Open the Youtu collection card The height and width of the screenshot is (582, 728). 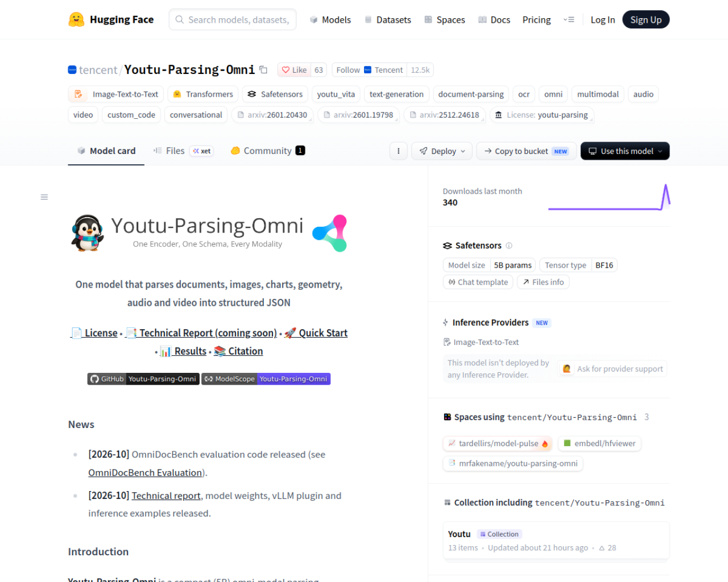[556, 541]
